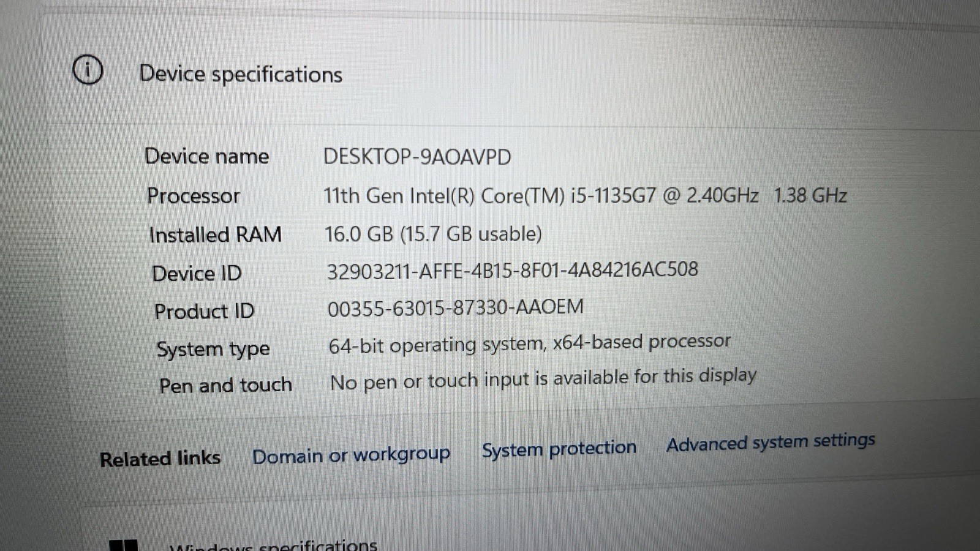Click the Windows specifications heading

click(273, 545)
